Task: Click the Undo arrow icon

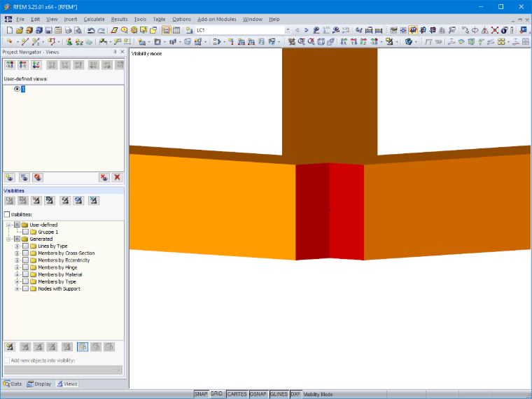Action: pyautogui.click(x=90, y=30)
